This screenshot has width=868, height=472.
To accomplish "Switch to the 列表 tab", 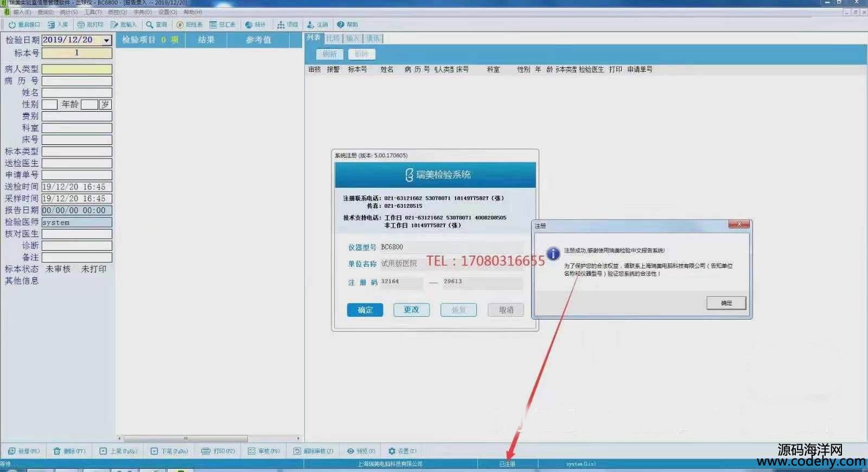I will pyautogui.click(x=314, y=38).
